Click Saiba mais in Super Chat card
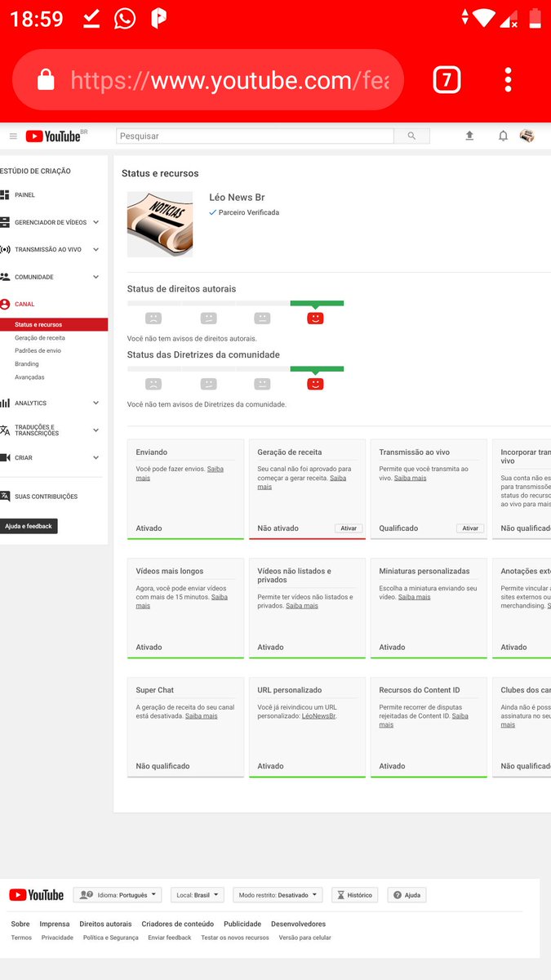Viewport: 551px width, 980px height. pyautogui.click(x=201, y=716)
